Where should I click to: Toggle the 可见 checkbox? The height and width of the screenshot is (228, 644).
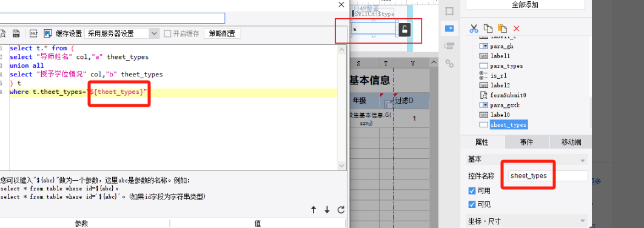tap(472, 204)
